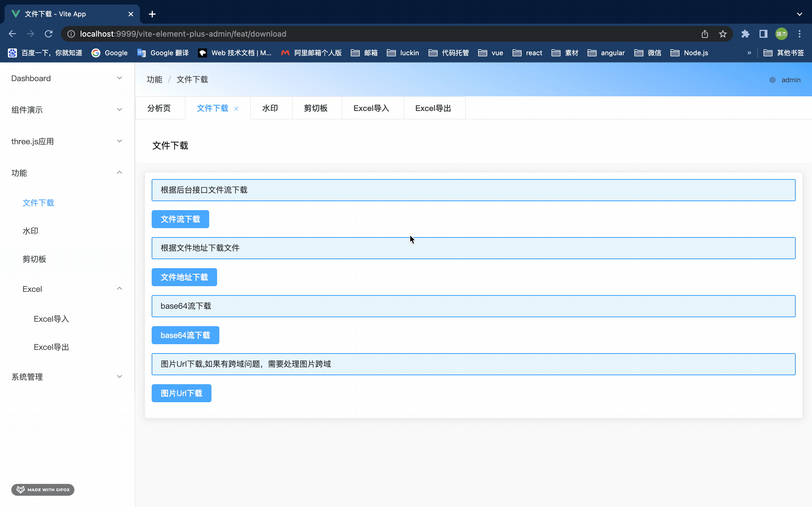
Task: Click the browser address bar URL
Action: tap(183, 34)
